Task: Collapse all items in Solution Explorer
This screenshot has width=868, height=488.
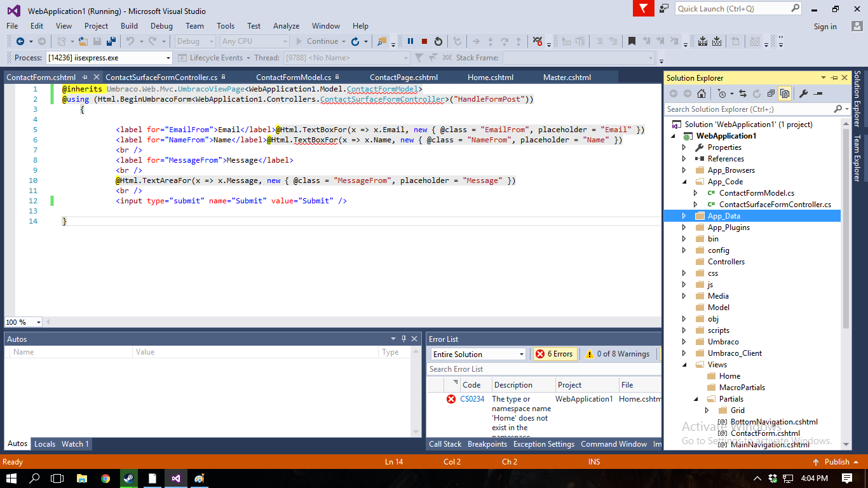Action: pyautogui.click(x=770, y=93)
